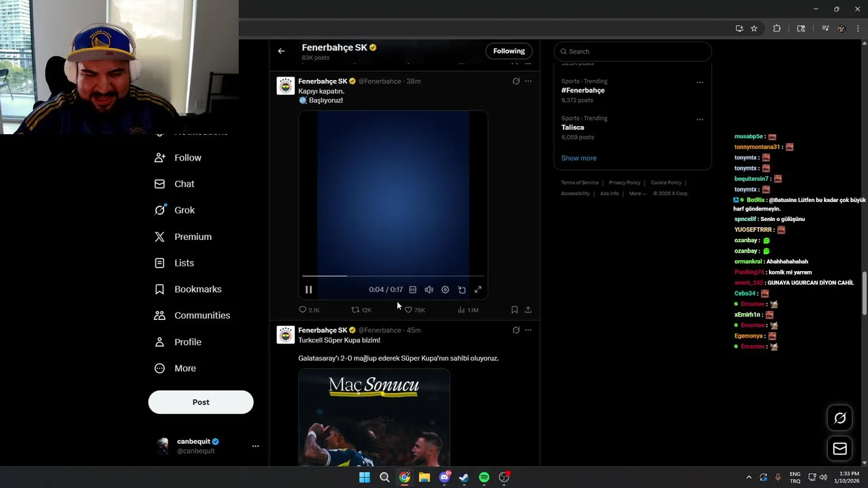
Task: Open Bookmarks in the left sidebar
Action: (x=188, y=289)
